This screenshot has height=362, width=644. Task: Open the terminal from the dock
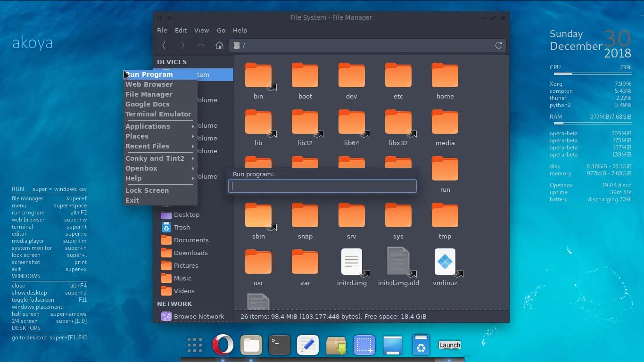pyautogui.click(x=279, y=345)
